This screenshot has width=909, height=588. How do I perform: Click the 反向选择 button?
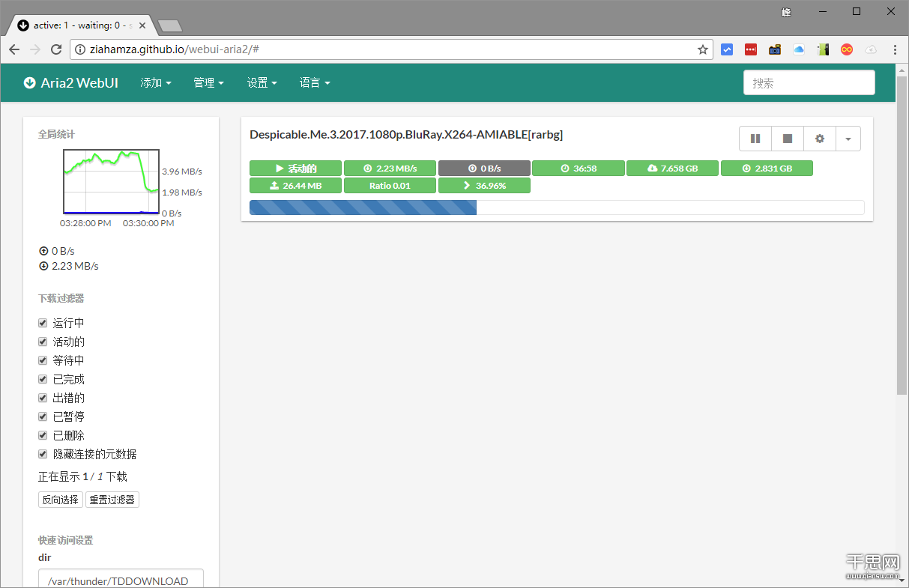pos(61,500)
